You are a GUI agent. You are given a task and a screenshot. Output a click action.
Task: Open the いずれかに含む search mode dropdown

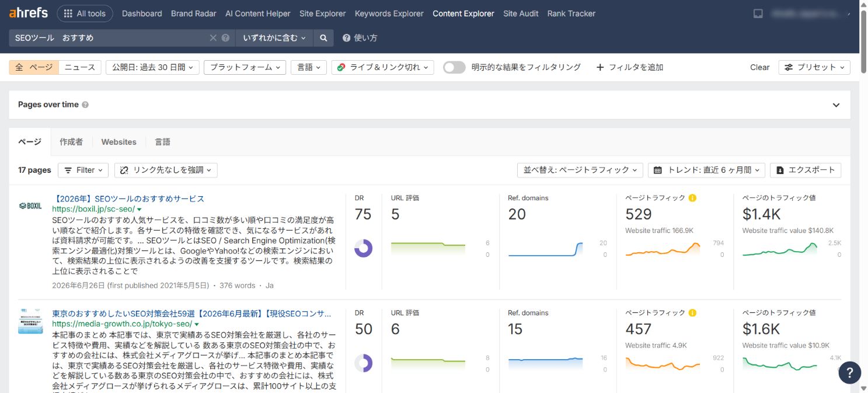pos(274,37)
